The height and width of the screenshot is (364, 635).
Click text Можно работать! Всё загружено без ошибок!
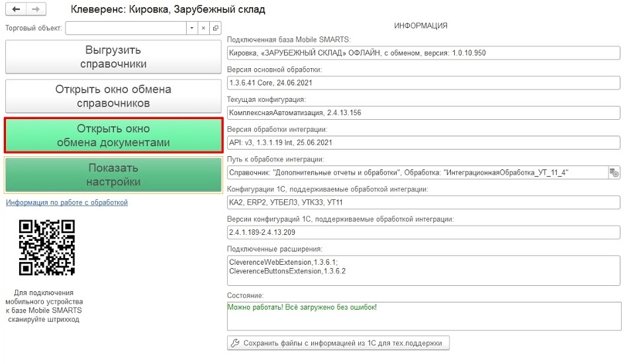click(x=302, y=307)
